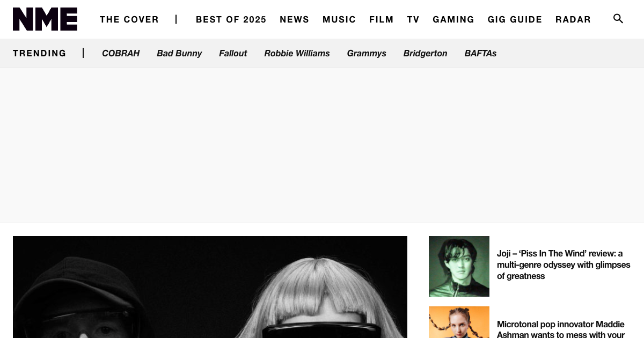The image size is (644, 338).
Task: Read the Joji 'Piss In The Wind' review
Action: coord(563,265)
